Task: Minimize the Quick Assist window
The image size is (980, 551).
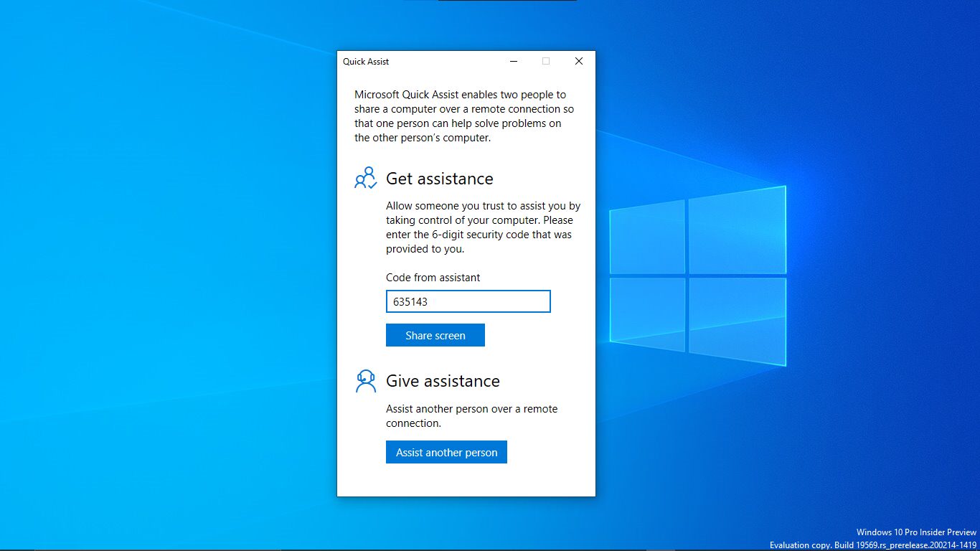Action: (x=514, y=62)
